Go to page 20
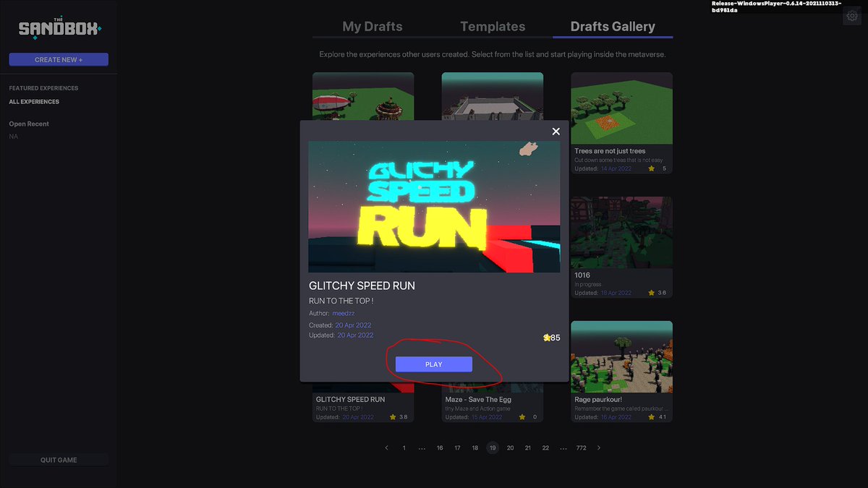The image size is (868, 488). tap(510, 448)
